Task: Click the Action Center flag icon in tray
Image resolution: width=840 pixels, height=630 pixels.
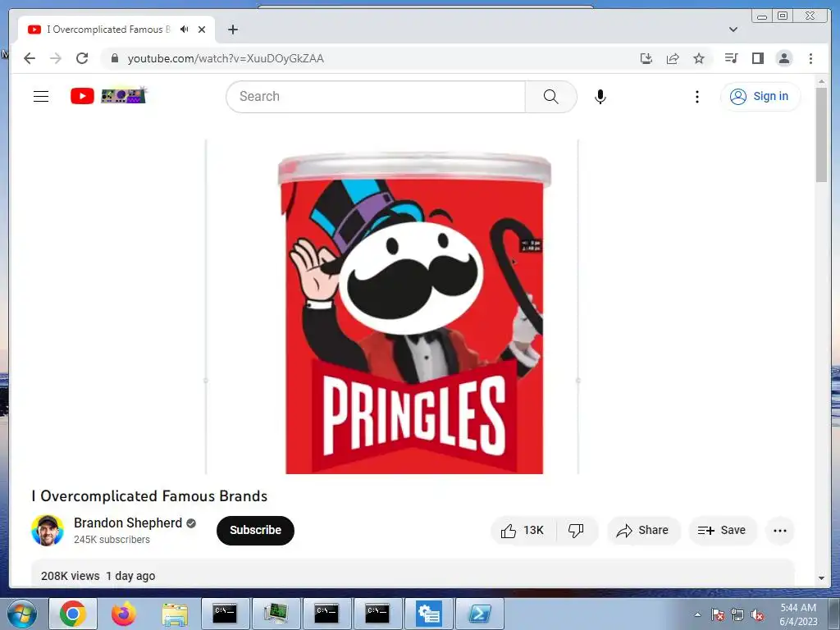Action: pos(718,615)
